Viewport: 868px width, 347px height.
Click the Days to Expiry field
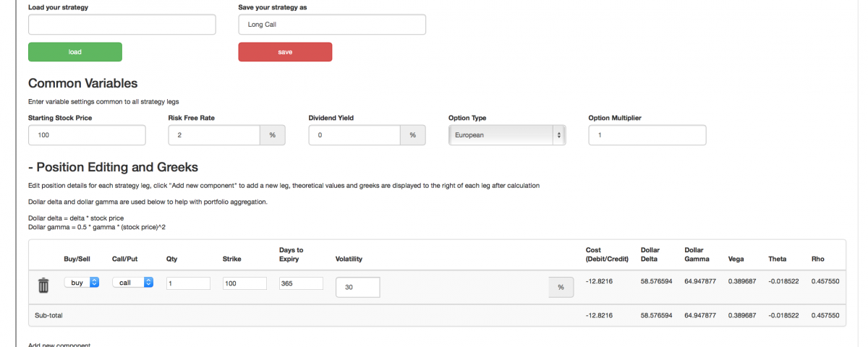pyautogui.click(x=301, y=283)
